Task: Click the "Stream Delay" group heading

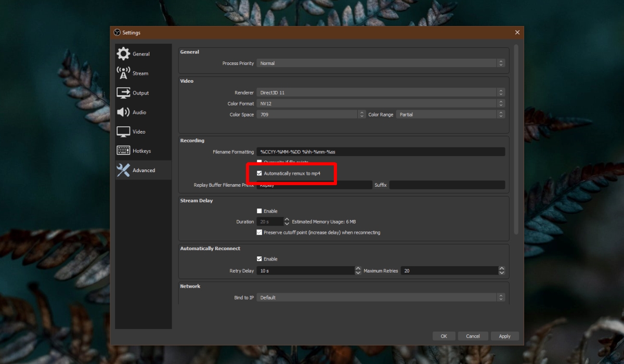Action: click(x=197, y=201)
